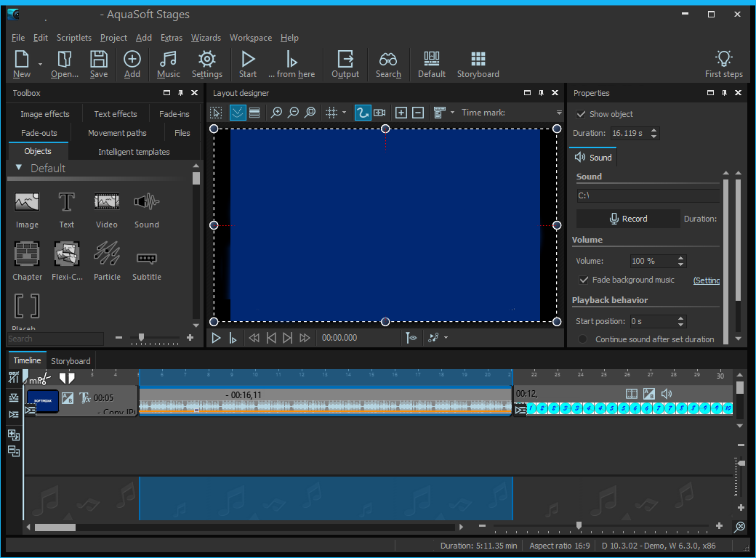756x558 pixels.
Task: Uncheck Show object in Properties
Action: tap(580, 114)
